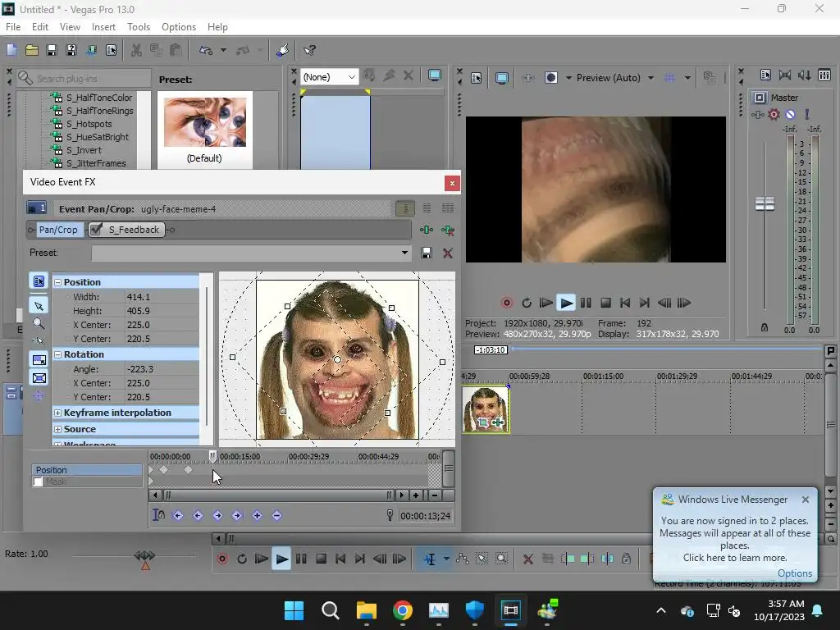This screenshot has height=630, width=840.
Task: Toggle the Master fader lock icon
Action: [765, 327]
